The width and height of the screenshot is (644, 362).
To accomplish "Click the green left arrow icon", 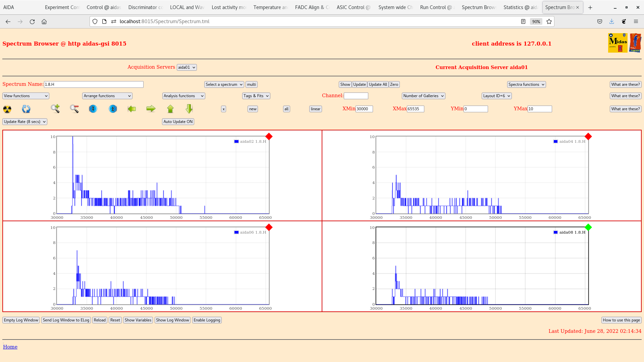I will pos(132,109).
